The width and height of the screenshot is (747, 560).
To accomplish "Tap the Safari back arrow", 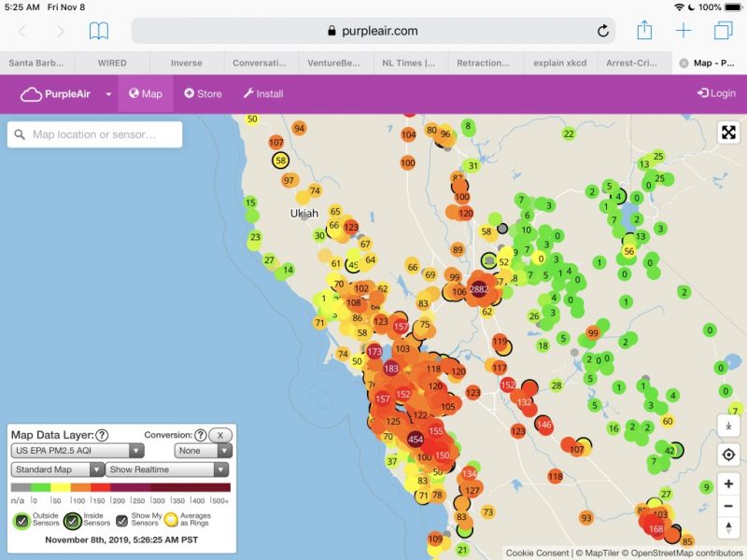I will coord(22,32).
